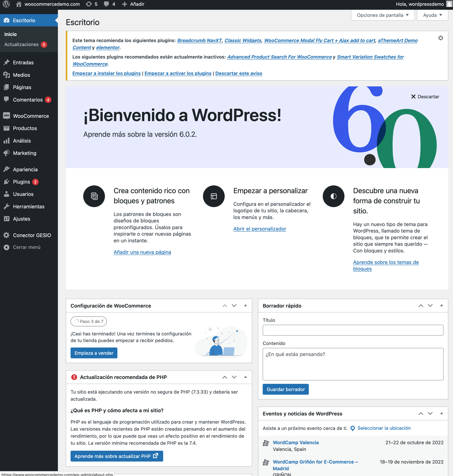Image resolution: width=453 pixels, height=476 pixels.
Task: Move Configuración de WooCommerce panel up
Action: tap(225, 306)
